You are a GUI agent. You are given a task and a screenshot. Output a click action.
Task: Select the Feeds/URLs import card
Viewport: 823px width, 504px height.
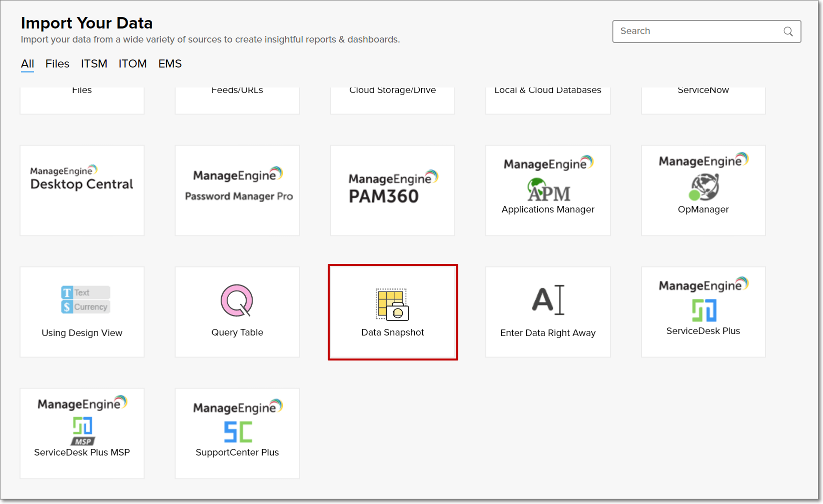click(237, 100)
